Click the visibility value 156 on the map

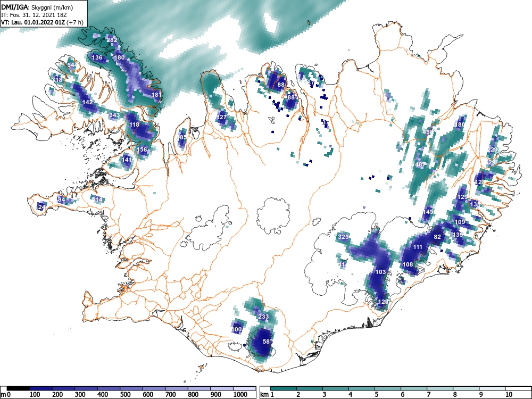(142, 149)
